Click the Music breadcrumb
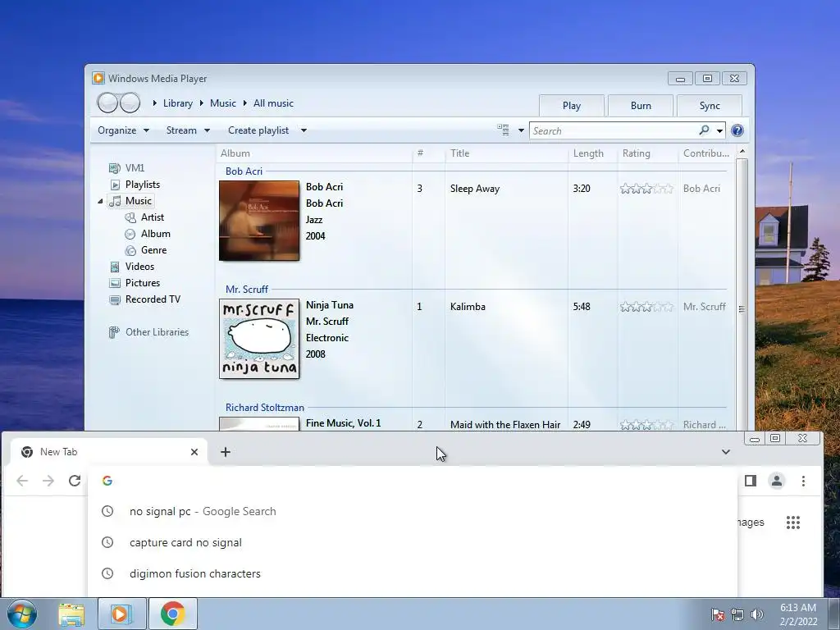The width and height of the screenshot is (840, 630). pyautogui.click(x=223, y=103)
